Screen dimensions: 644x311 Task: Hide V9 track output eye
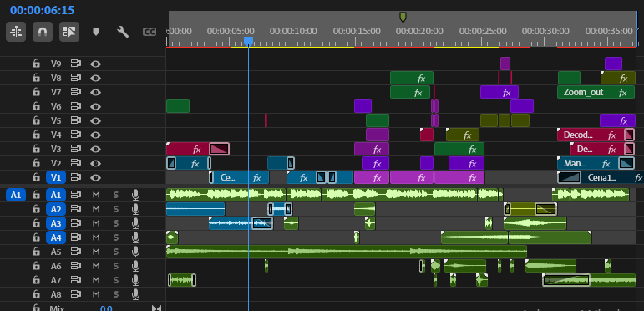pos(96,64)
